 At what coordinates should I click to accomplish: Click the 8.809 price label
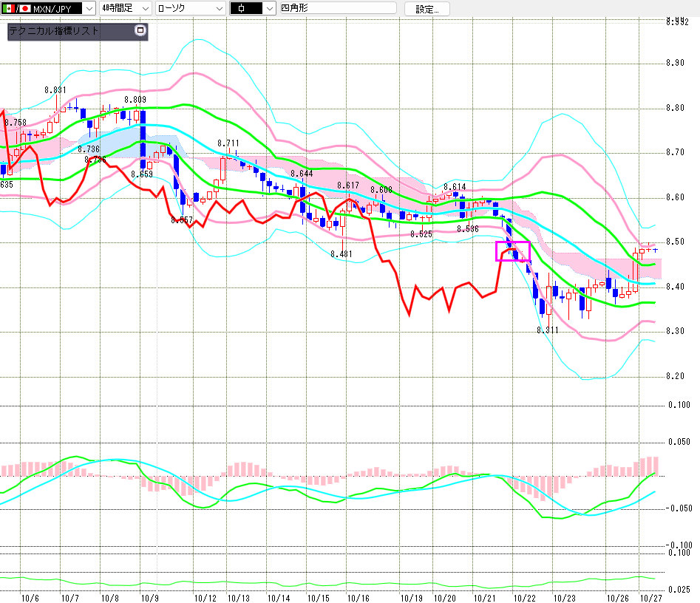[135, 100]
